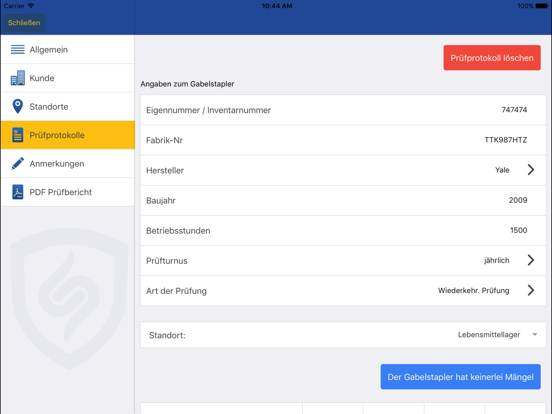Click the Standort: label
Viewport: 552px width, 414px height.
167,335
